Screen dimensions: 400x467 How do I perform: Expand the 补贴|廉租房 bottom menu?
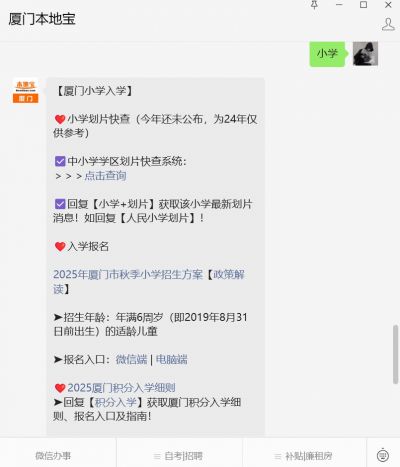click(304, 456)
